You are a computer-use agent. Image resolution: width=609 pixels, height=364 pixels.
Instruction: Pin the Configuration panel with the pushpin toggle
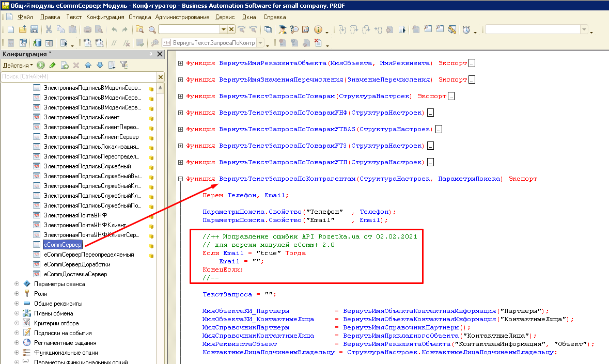pos(151,54)
